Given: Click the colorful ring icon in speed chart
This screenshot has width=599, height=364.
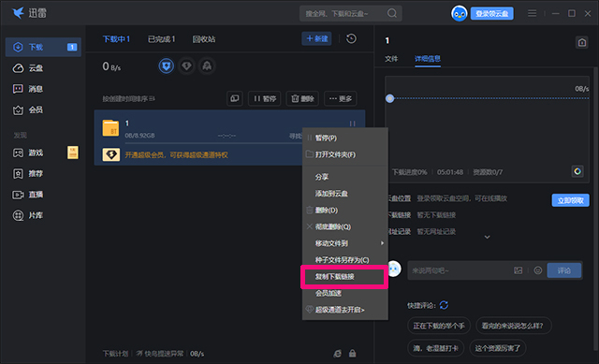Looking at the screenshot, I should point(577,171).
